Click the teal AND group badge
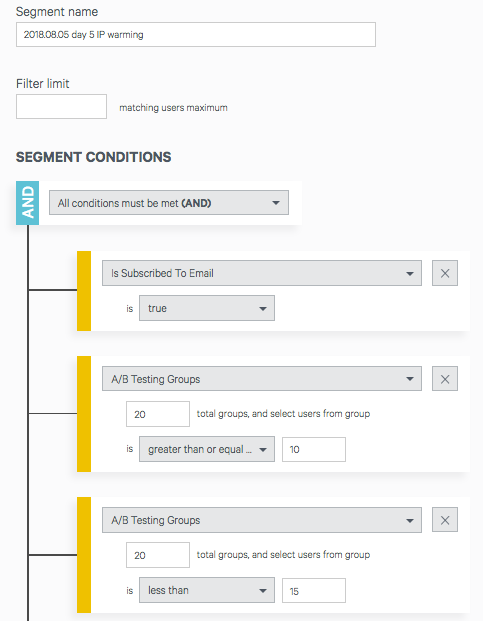483x621 pixels. [27, 203]
